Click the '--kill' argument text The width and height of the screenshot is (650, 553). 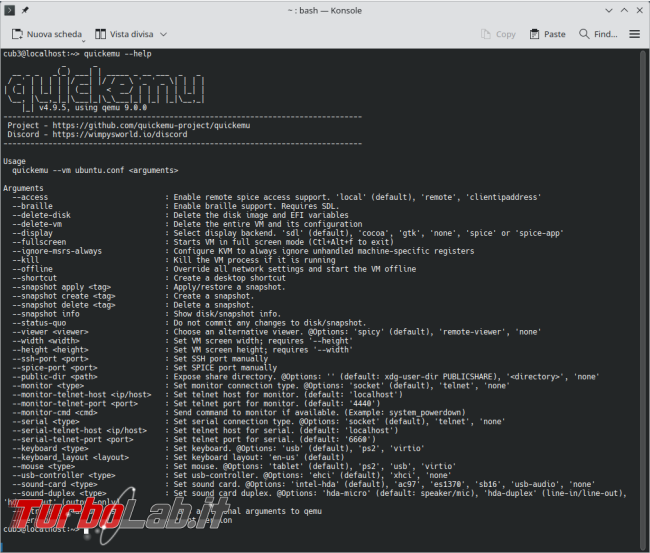[26, 260]
